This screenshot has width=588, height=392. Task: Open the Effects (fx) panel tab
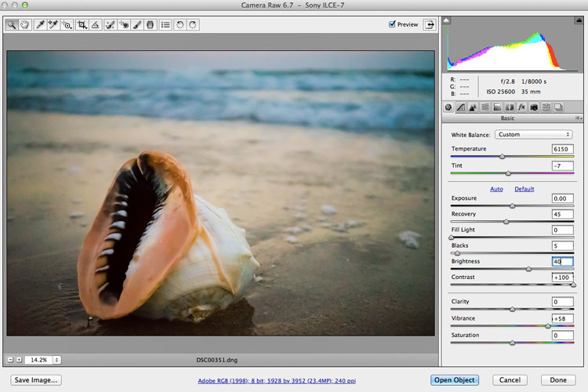coord(521,107)
